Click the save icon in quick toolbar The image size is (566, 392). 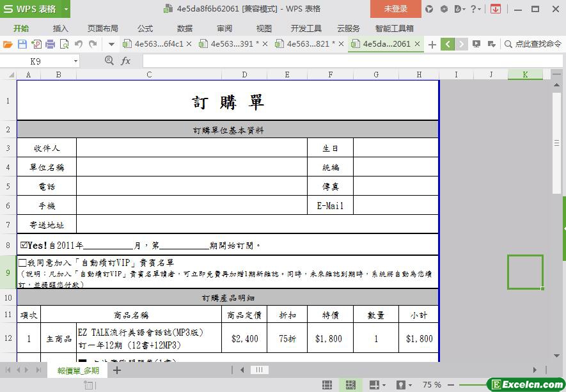coord(22,44)
